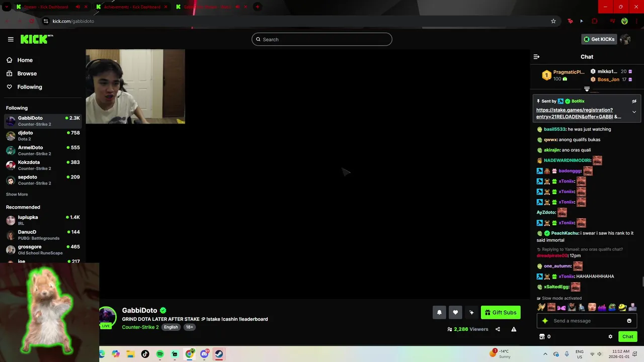The height and width of the screenshot is (362, 644).
Task: Click the sparkle button beside Gift Subs
Action: pos(471,313)
